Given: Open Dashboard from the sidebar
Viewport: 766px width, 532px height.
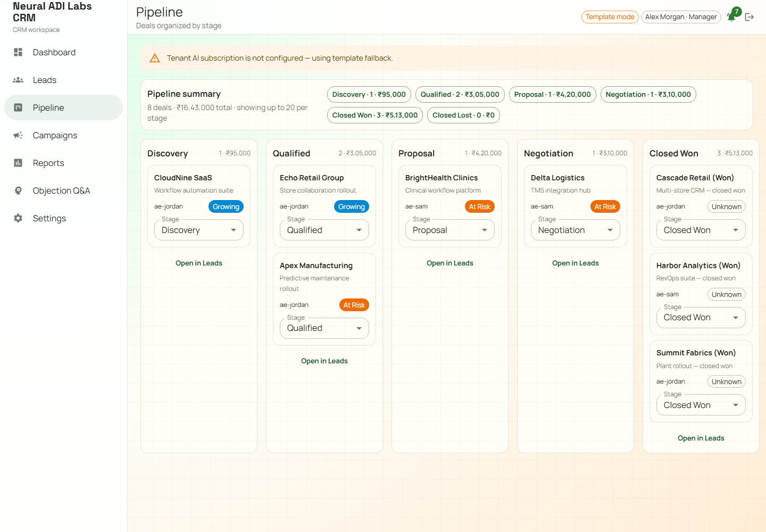Looking at the screenshot, I should point(63,52).
